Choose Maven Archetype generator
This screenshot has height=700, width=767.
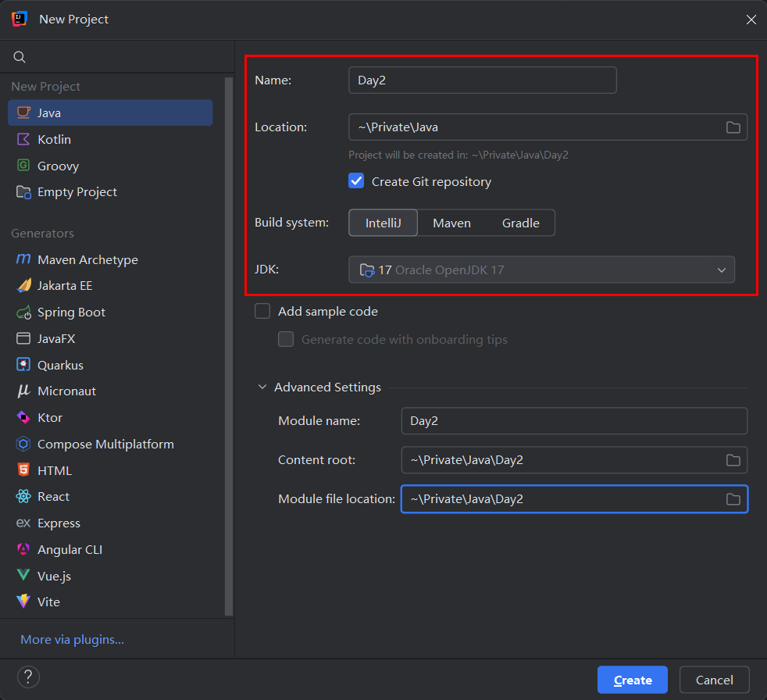111,259
